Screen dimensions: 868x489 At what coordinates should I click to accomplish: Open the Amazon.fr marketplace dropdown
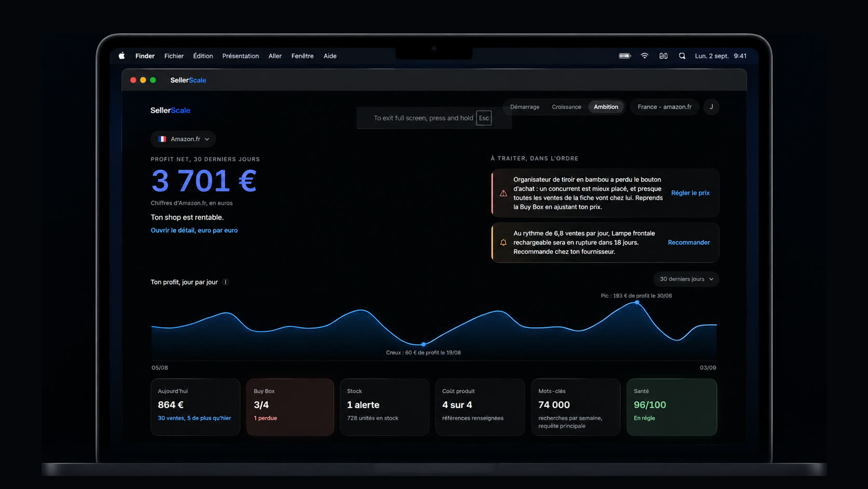pyautogui.click(x=183, y=139)
